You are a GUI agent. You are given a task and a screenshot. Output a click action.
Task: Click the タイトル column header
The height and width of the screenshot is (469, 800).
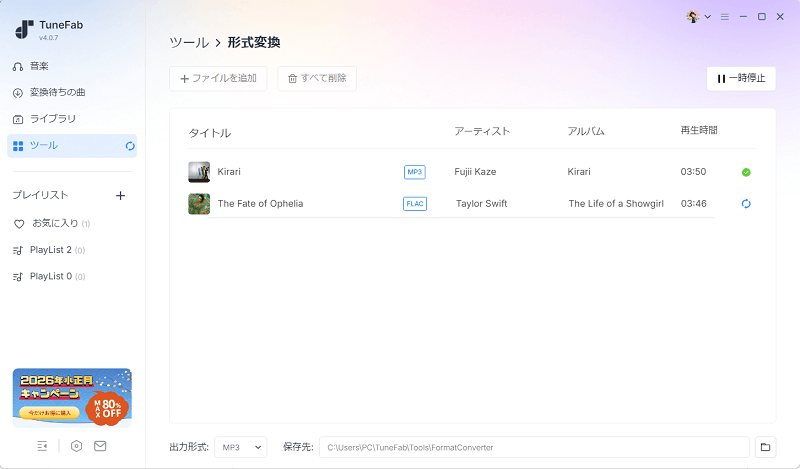coord(210,133)
